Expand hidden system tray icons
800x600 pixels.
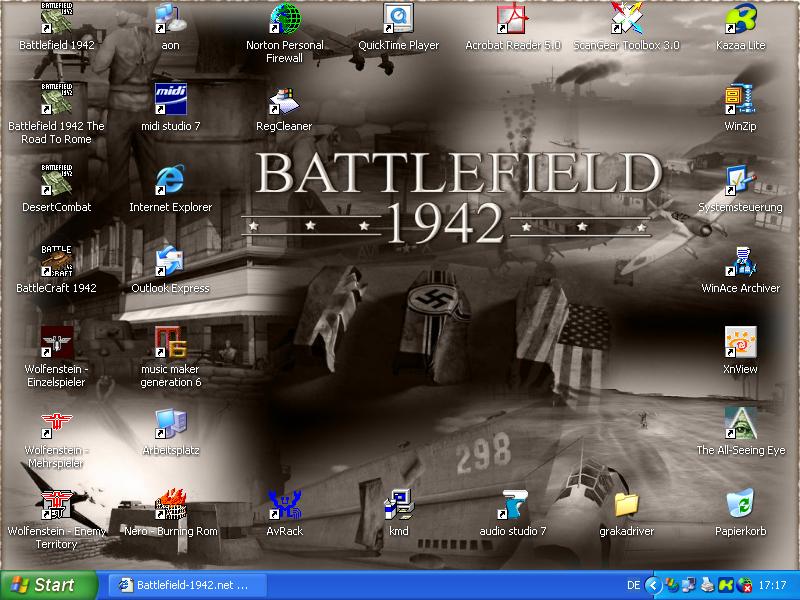(x=653, y=585)
